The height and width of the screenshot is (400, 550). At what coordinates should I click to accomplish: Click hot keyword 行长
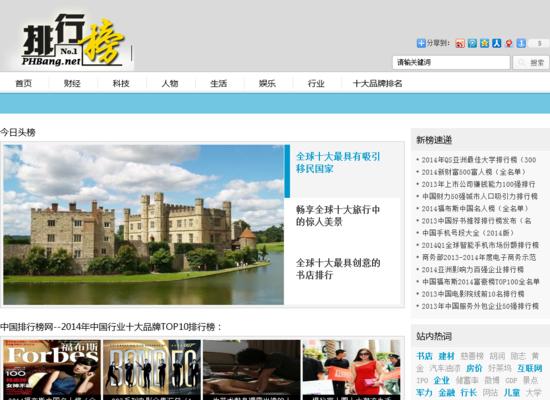469,393
